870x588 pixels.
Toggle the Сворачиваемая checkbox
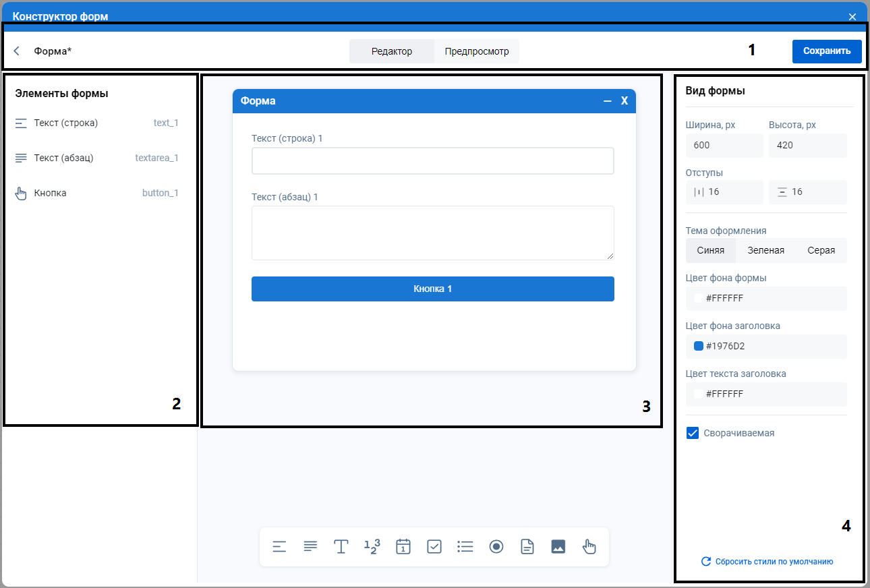coord(693,433)
